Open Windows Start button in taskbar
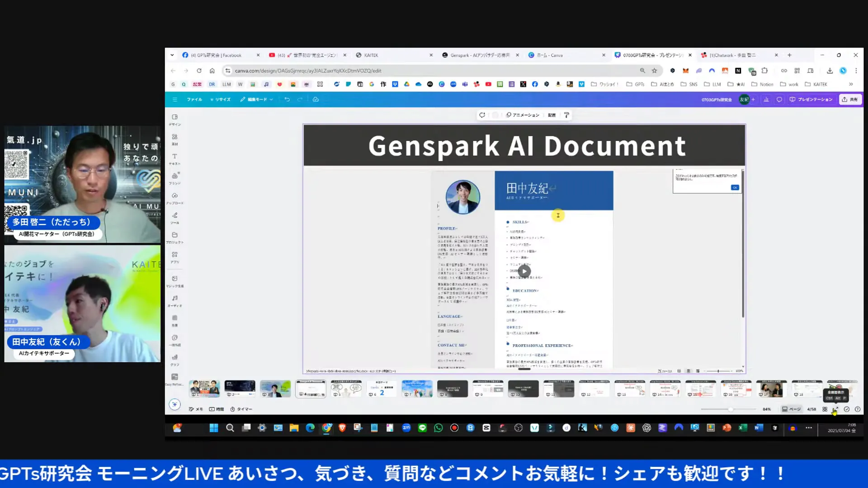Screen dimensions: 868x488 pos(214,428)
